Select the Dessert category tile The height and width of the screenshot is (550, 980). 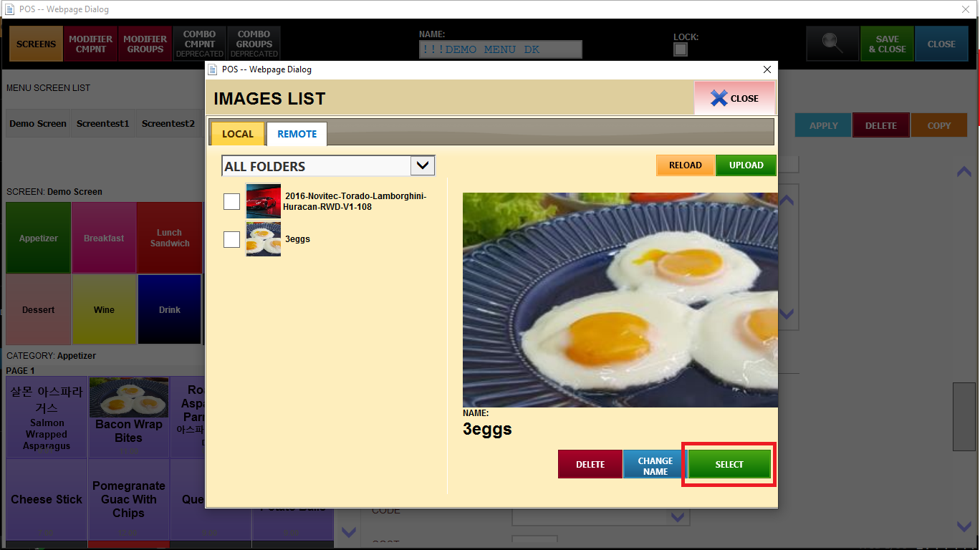click(39, 309)
